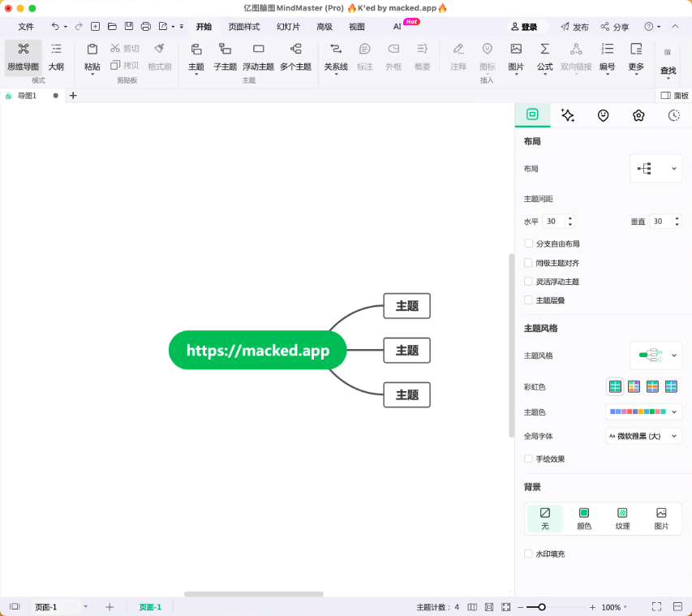Select the first rainbow color scheme
Image resolution: width=692 pixels, height=616 pixels.
point(615,386)
